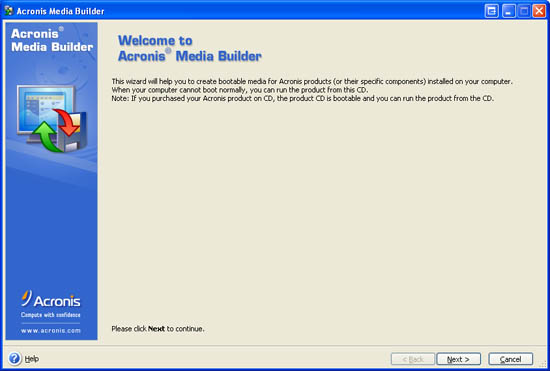Close the Media Builder wizard with red X
This screenshot has width=550, height=371.
(x=539, y=11)
